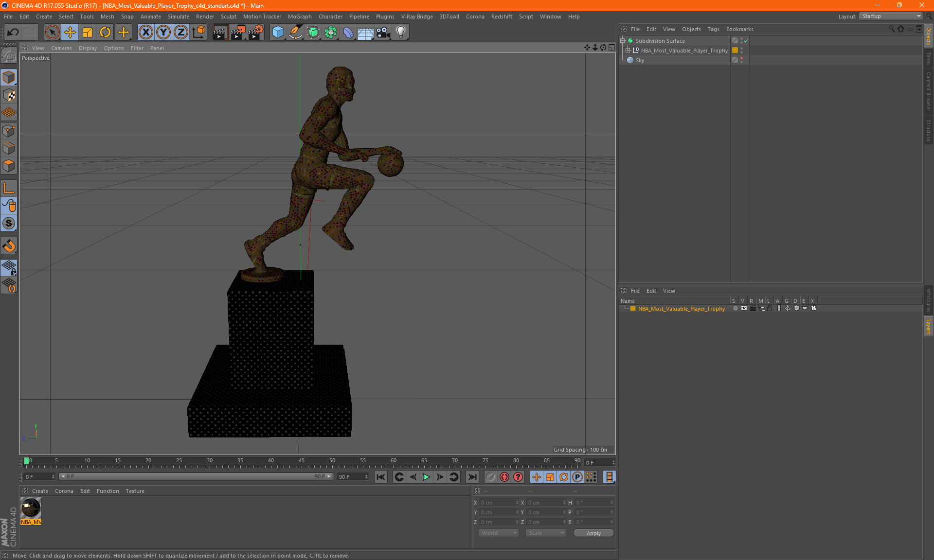Click layer color swatch in Layers manager
Image resolution: width=934 pixels, height=560 pixels.
[633, 309]
